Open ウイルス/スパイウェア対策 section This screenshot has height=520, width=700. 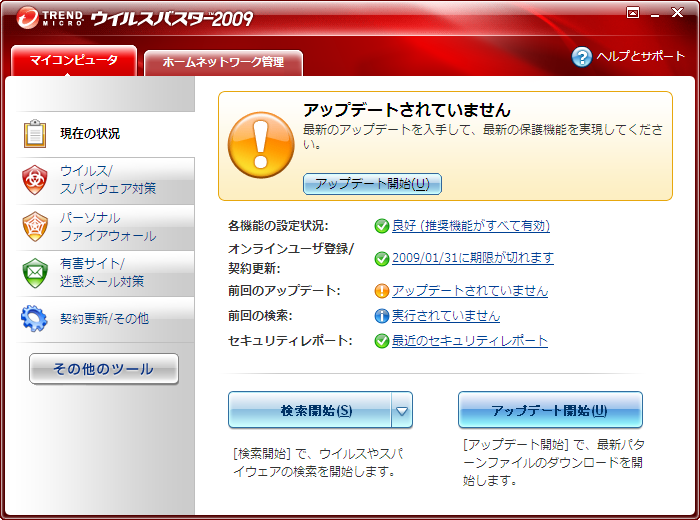coord(105,180)
